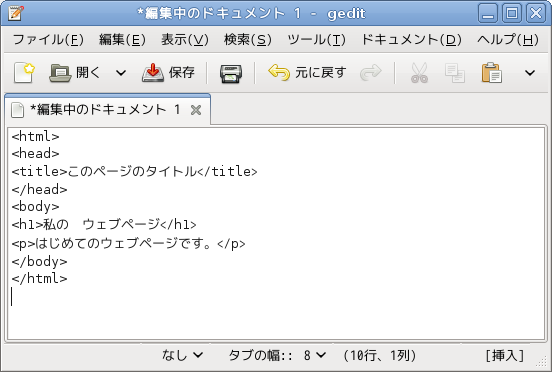The image size is (552, 372).
Task: Open syntax highlighting dropdown なし
Action: tap(182, 355)
